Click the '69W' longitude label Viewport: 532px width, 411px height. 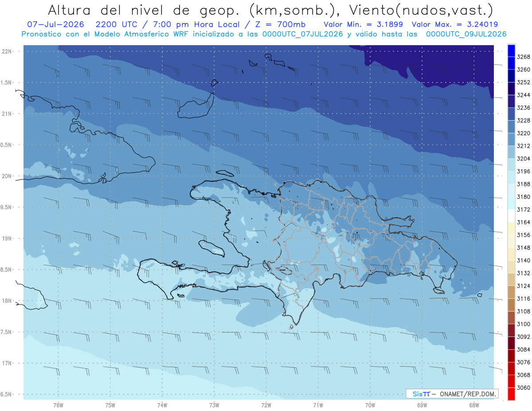[x=422, y=405]
